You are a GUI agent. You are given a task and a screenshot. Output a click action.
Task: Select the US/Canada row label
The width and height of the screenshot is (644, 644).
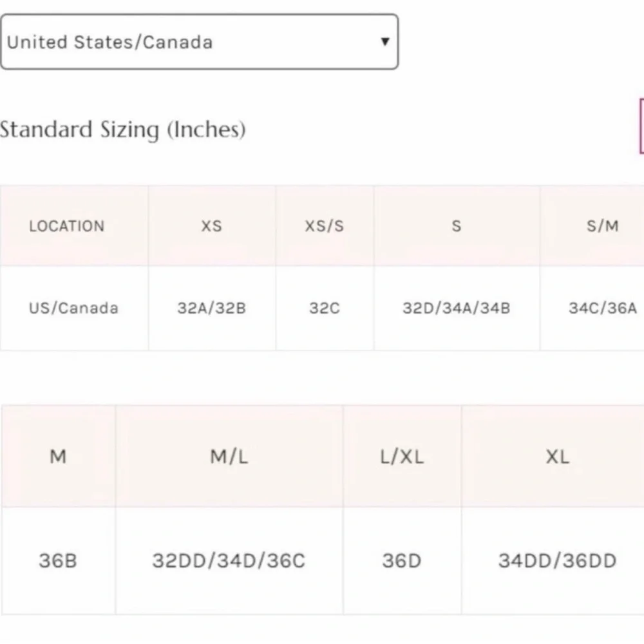click(73, 308)
